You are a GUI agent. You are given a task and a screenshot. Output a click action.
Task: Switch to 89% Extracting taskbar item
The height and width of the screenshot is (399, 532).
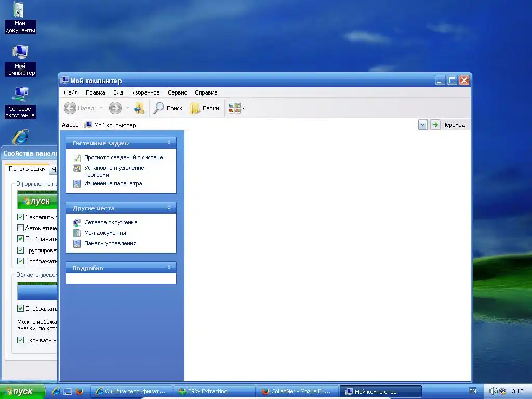215,392
